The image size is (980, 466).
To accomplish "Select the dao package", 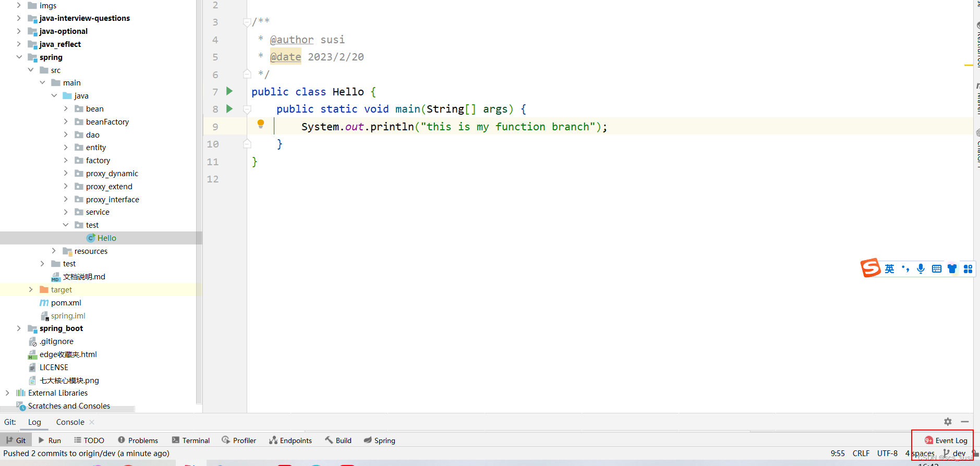I will 92,134.
